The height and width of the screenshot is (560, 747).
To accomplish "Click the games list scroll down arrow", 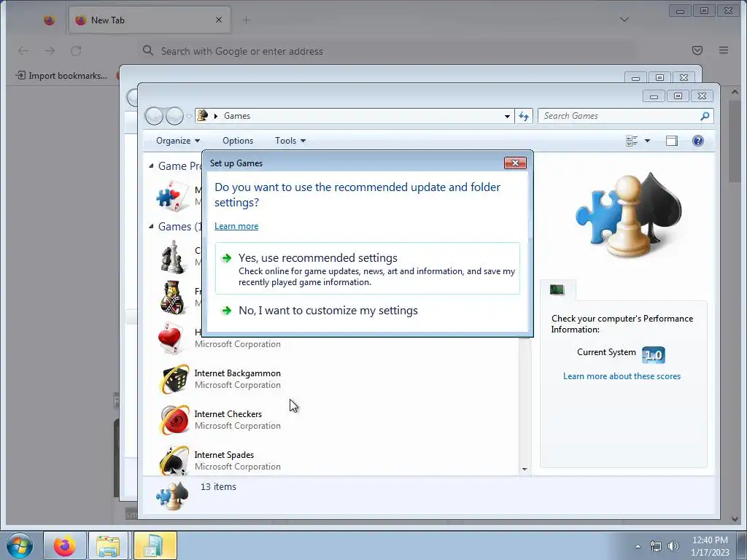I will [525, 470].
